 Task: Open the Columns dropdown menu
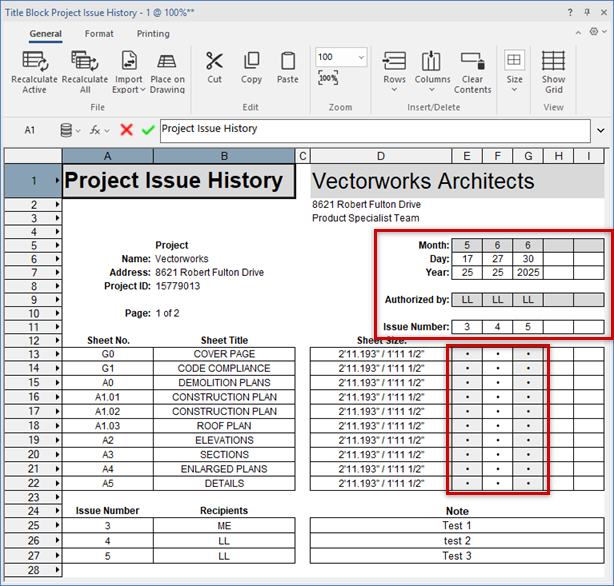[432, 72]
